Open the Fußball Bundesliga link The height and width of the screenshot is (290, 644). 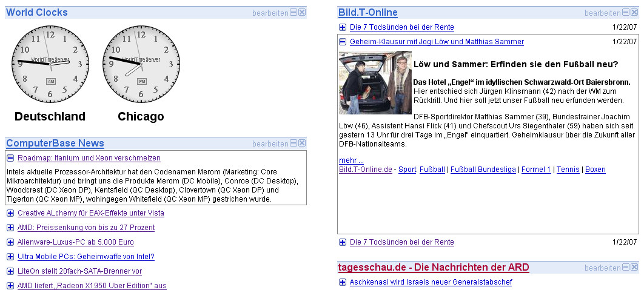[x=483, y=170]
